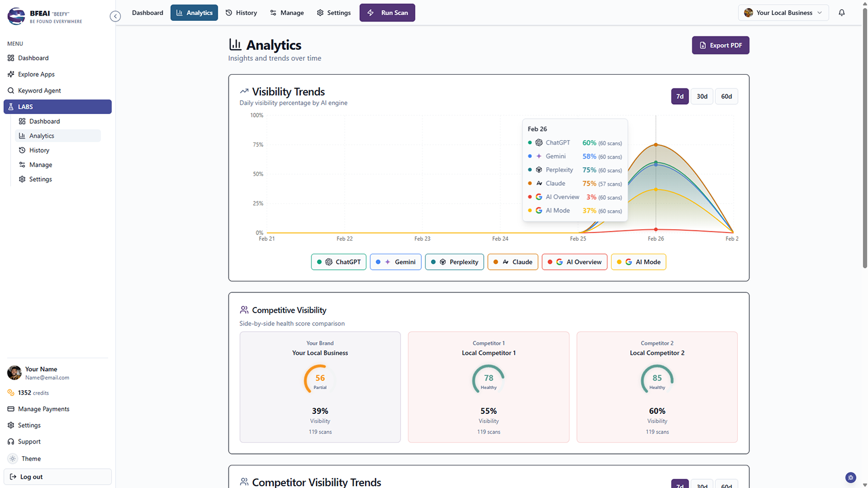Viewport: 868px width, 488px height.
Task: Open Settings under LABS in sidebar
Action: pos(58,179)
